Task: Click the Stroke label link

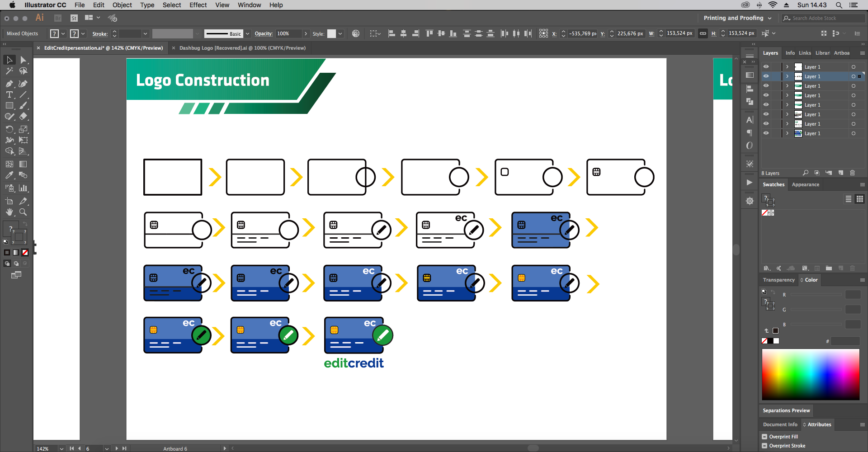Action: coord(100,34)
